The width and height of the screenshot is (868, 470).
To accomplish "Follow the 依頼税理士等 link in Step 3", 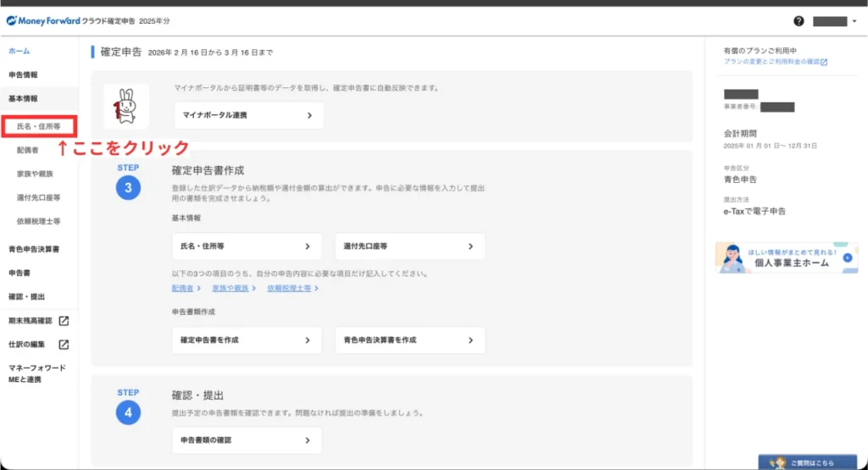I will [289, 288].
